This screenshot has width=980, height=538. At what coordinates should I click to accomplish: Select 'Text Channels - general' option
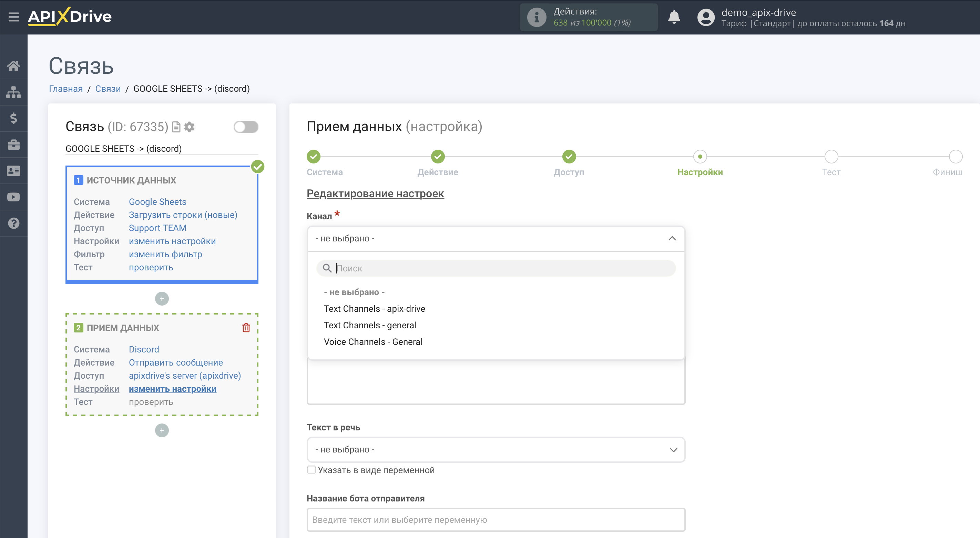370,326
